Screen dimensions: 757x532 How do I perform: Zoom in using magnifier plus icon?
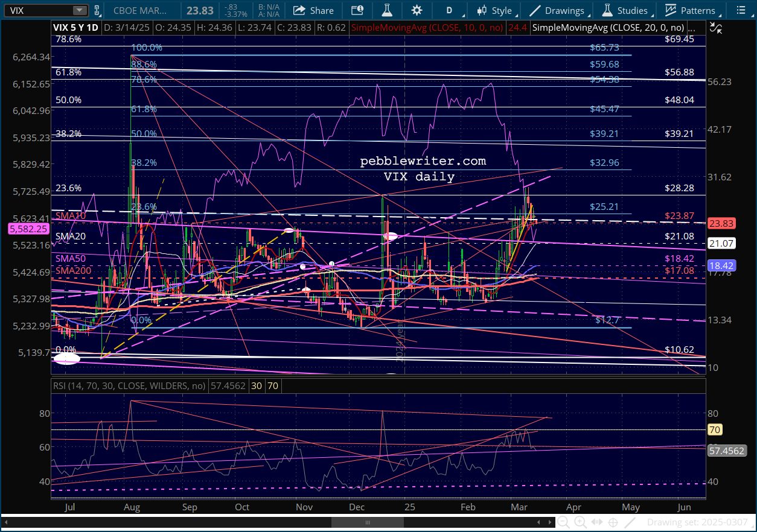coord(580,522)
